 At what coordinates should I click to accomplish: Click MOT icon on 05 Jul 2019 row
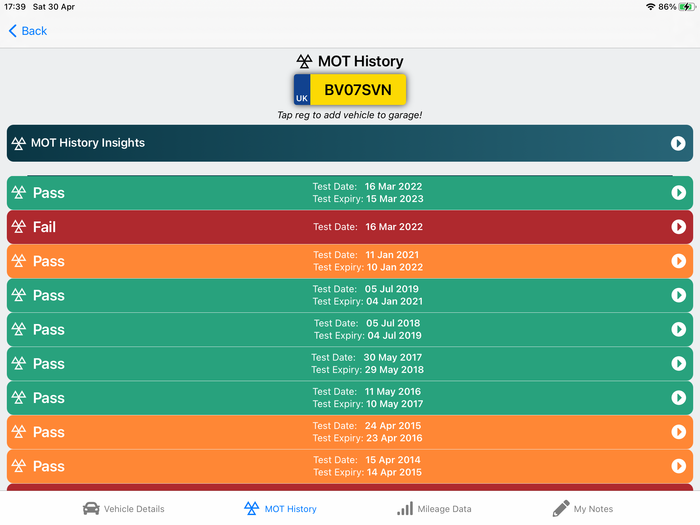pyautogui.click(x=19, y=295)
